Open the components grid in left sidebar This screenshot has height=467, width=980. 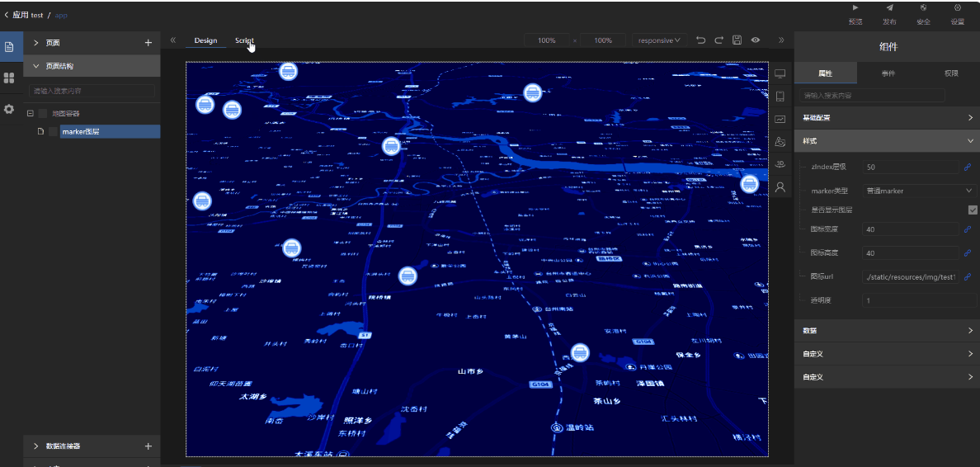tap(10, 78)
